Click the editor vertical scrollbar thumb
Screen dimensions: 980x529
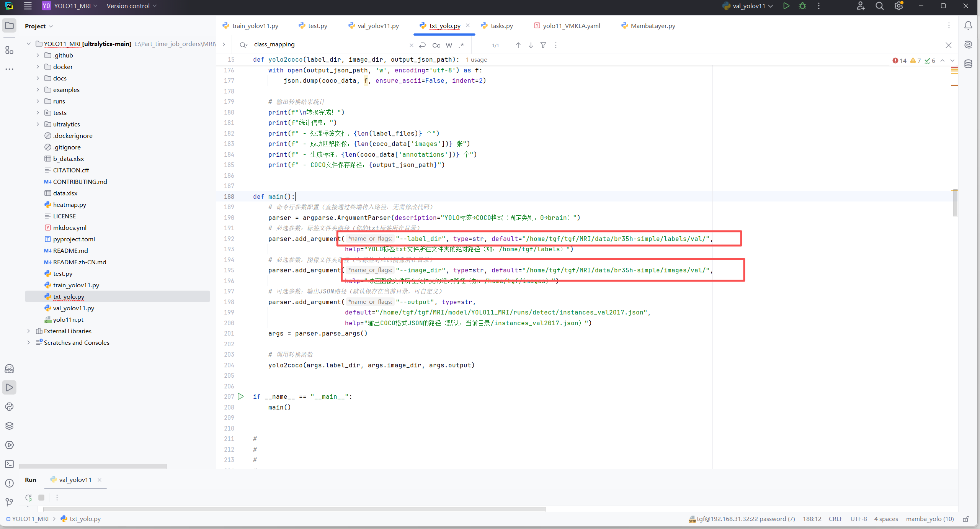pos(955,203)
